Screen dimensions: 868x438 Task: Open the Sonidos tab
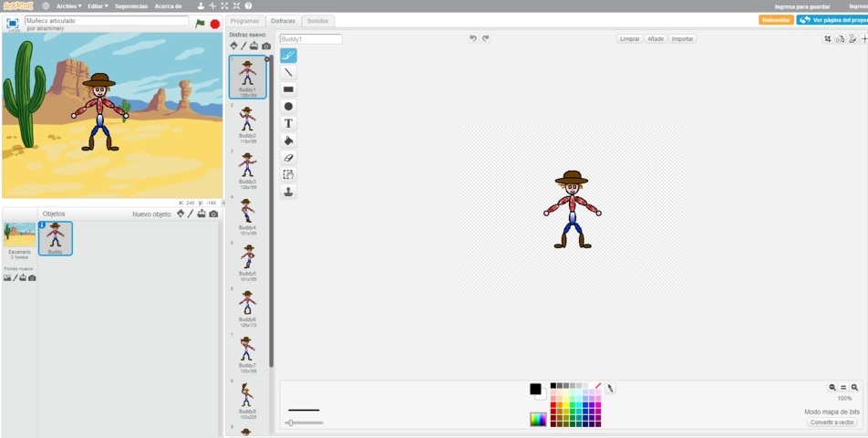tap(318, 20)
